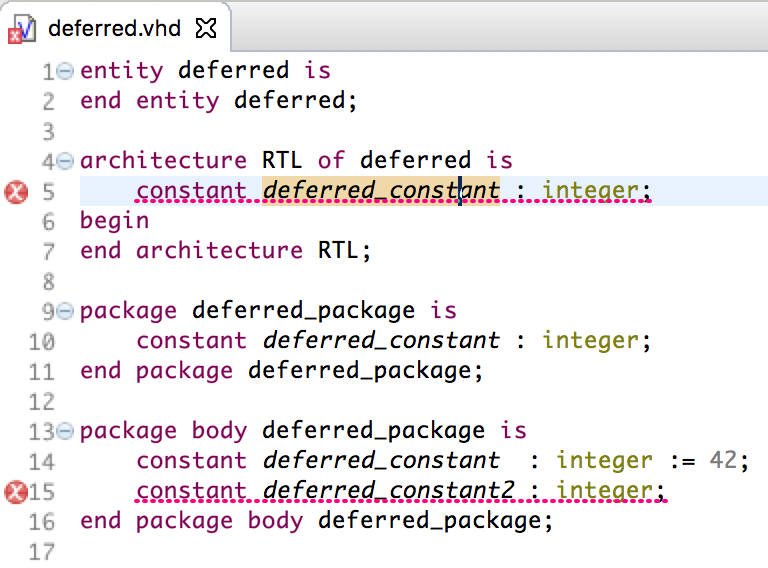This screenshot has width=768, height=568.
Task: Collapse the entity deferred block at line 1
Action: (x=65, y=71)
